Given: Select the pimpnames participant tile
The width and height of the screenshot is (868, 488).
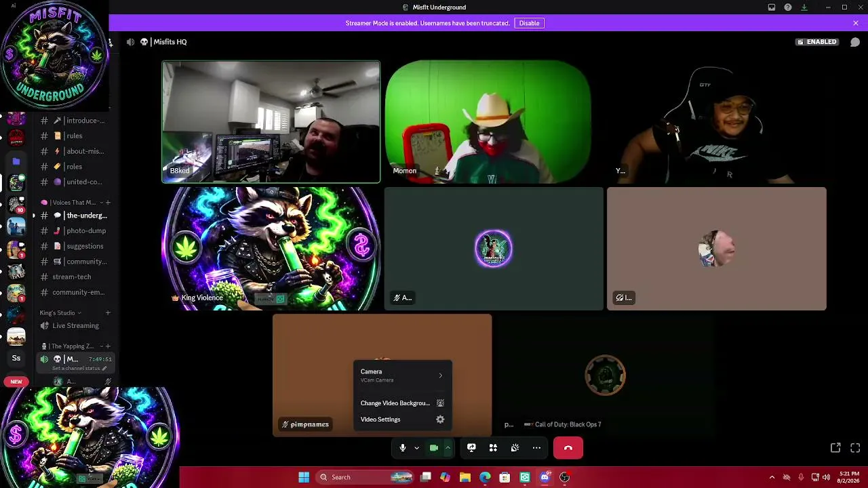Looking at the screenshot, I should (382, 375).
